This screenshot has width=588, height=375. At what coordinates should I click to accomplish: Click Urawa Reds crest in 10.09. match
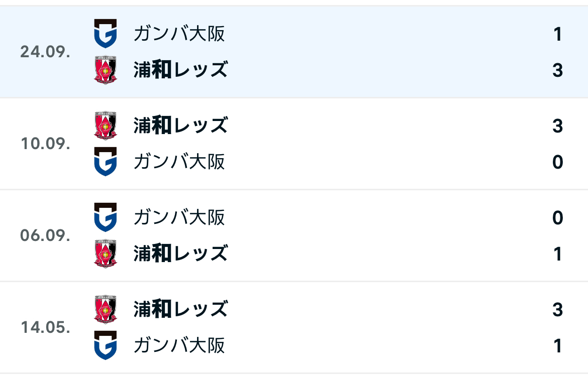pos(106,126)
